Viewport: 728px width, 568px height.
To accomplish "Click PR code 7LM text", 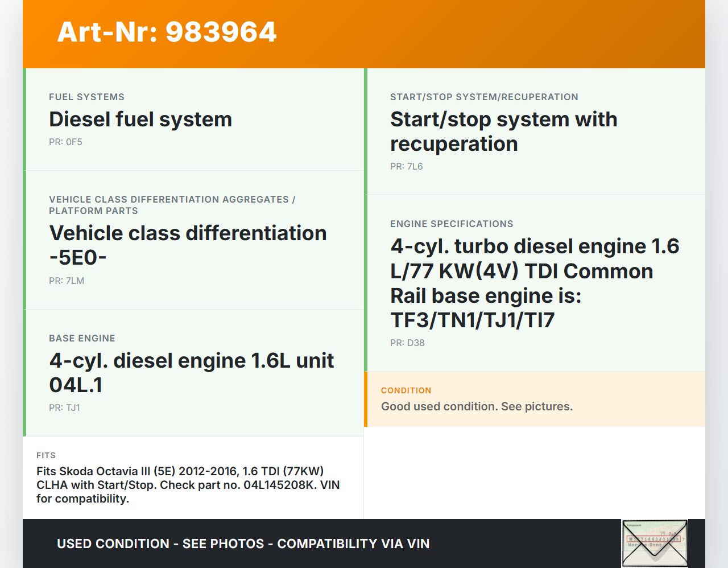I will click(67, 281).
